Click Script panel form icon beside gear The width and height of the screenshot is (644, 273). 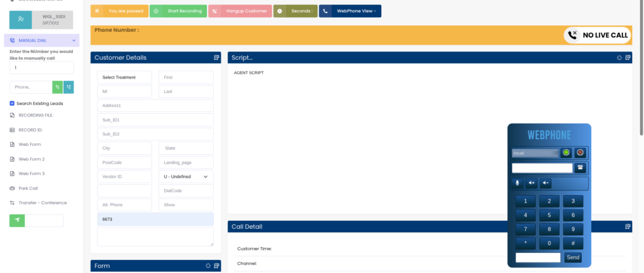(x=628, y=58)
